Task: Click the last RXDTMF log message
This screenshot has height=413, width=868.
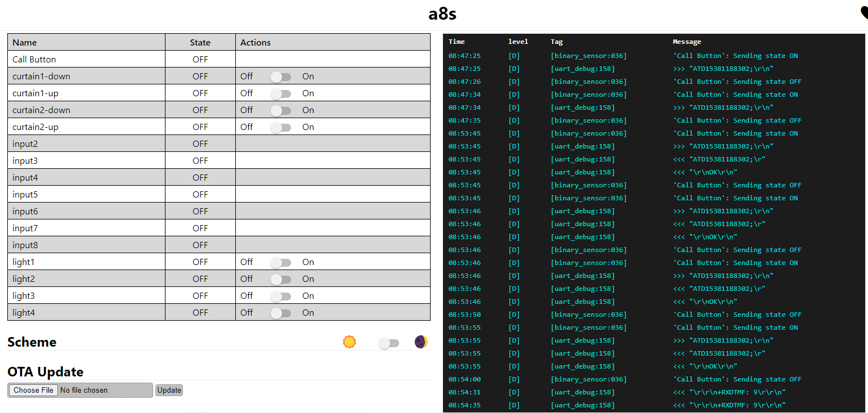Action: 729,405
